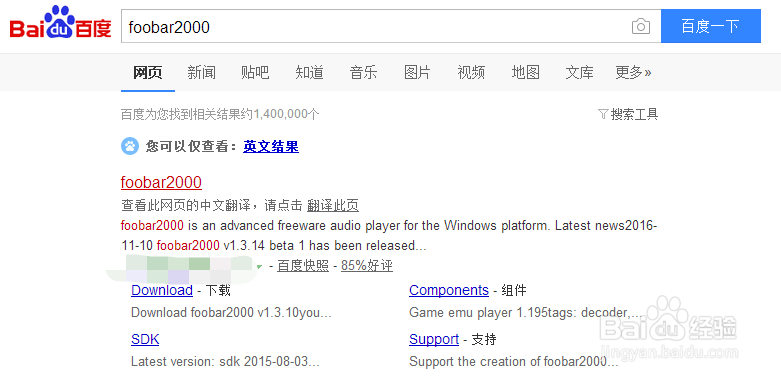Switch to the 图片 tab
This screenshot has height=379, width=781.
(417, 73)
